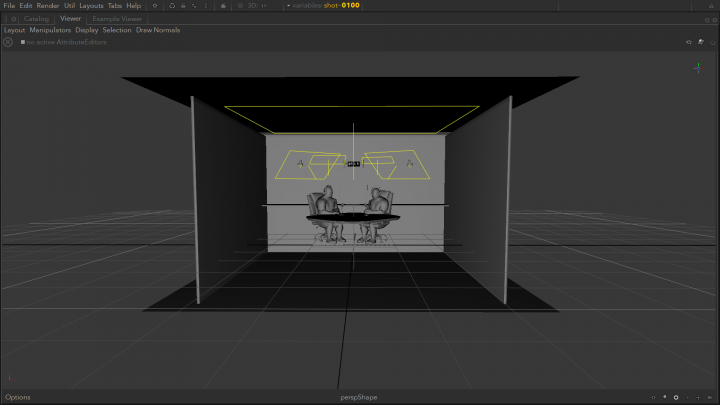The width and height of the screenshot is (720, 405).
Task: Click the camera view icon in viewer header
Action: click(x=688, y=42)
